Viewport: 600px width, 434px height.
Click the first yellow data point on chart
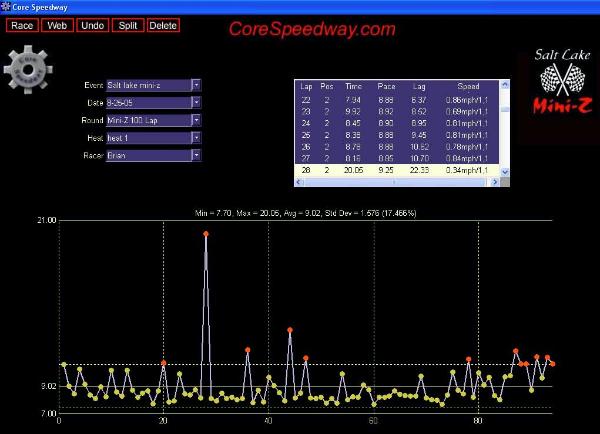(64, 365)
